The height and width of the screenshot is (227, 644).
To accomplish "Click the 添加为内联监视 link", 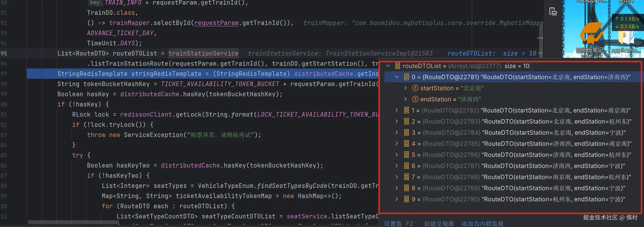I will tap(483, 224).
